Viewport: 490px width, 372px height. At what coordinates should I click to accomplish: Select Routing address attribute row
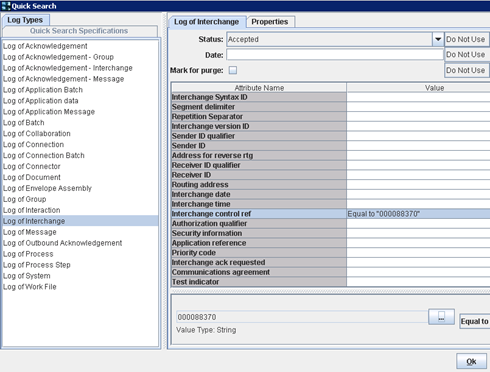click(x=259, y=185)
